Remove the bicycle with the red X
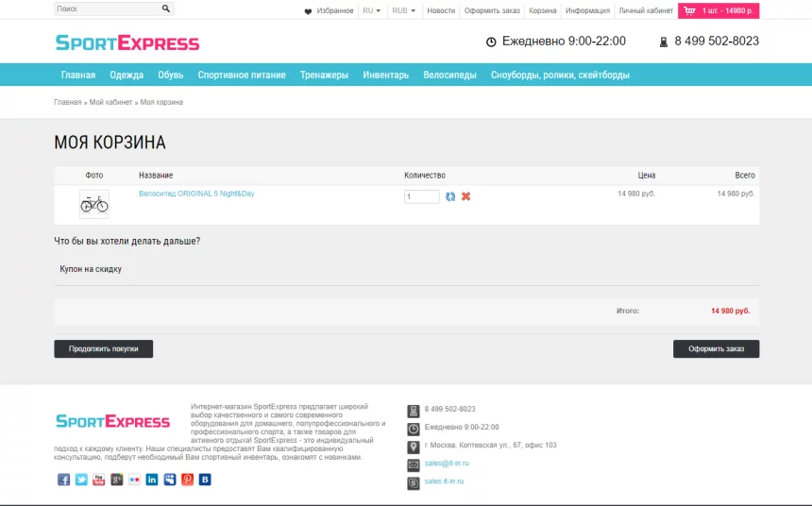This screenshot has height=506, width=812. coord(465,196)
